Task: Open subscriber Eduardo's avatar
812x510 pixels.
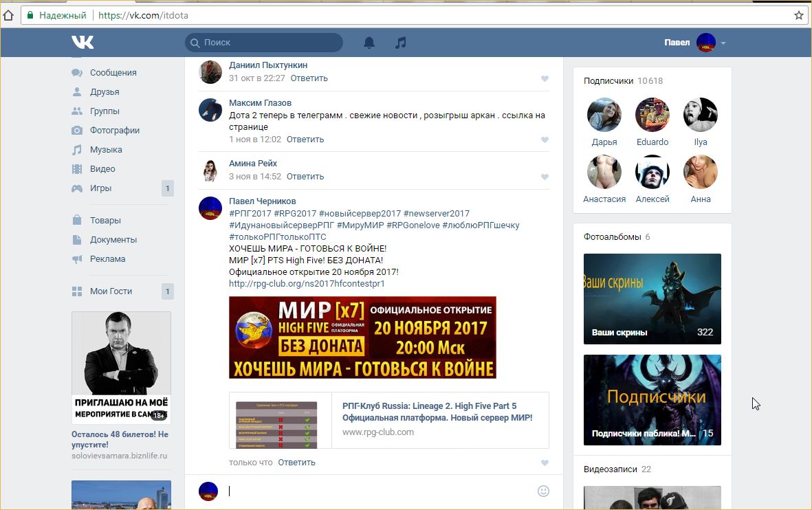Action: coord(652,114)
